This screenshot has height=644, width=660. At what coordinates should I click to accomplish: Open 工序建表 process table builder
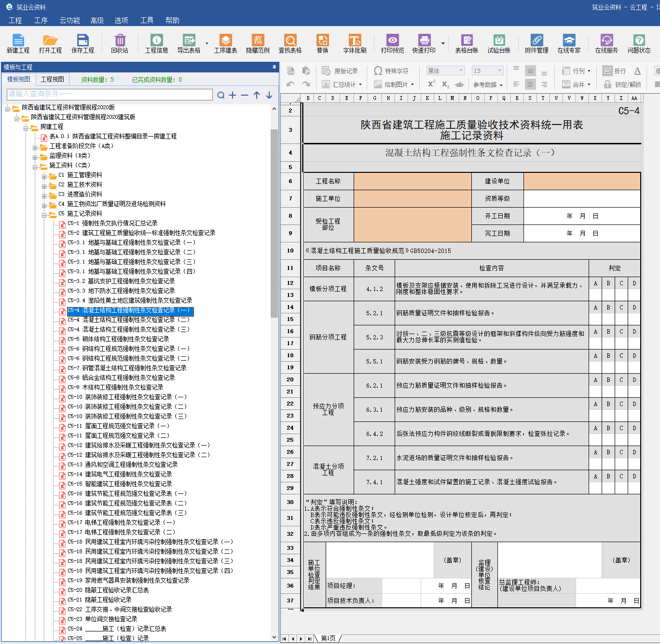[x=226, y=43]
